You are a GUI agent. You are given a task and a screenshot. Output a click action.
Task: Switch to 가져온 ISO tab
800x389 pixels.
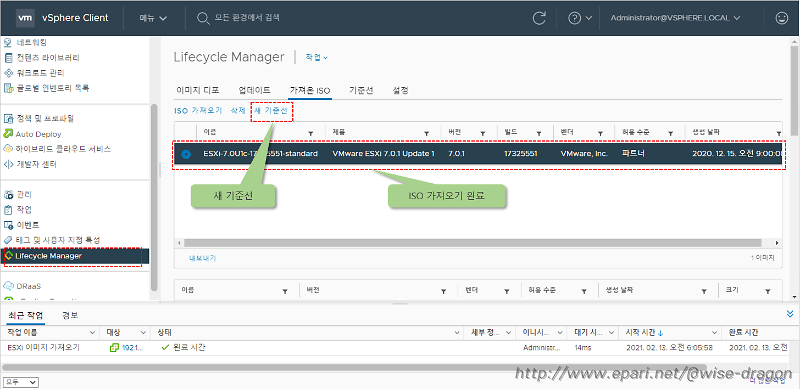pyautogui.click(x=310, y=90)
